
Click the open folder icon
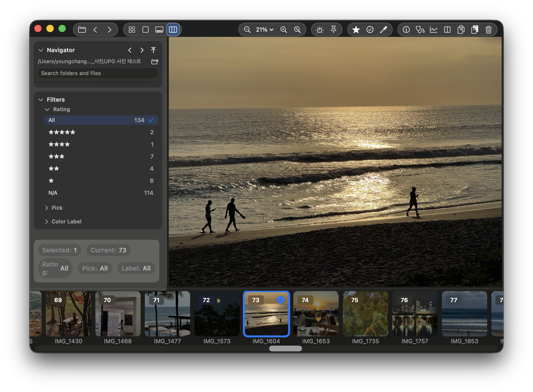pyautogui.click(x=82, y=30)
